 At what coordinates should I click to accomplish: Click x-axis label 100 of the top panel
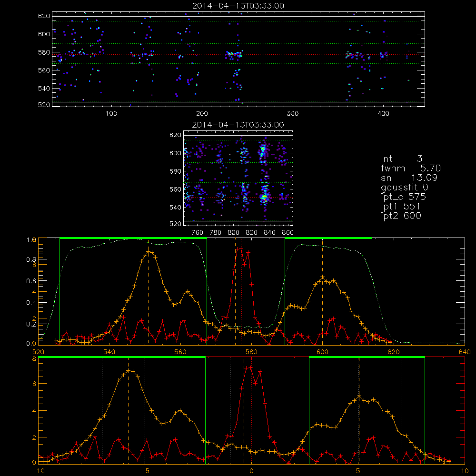(x=111, y=114)
